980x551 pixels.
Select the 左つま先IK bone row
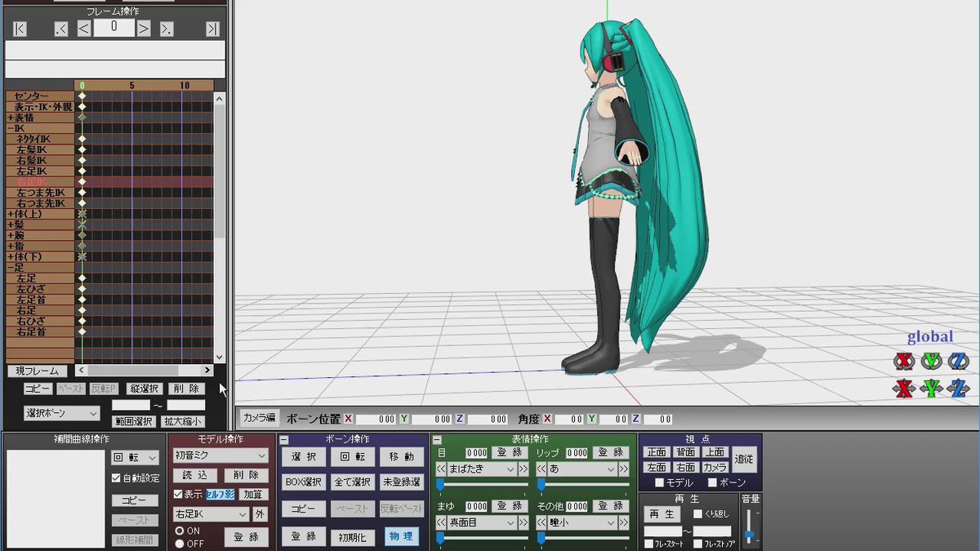click(40, 193)
